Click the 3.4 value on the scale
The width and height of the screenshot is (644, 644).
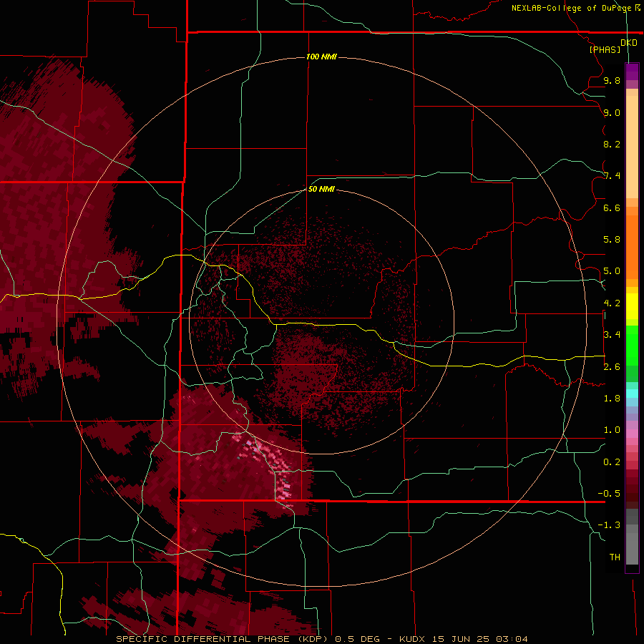point(612,335)
